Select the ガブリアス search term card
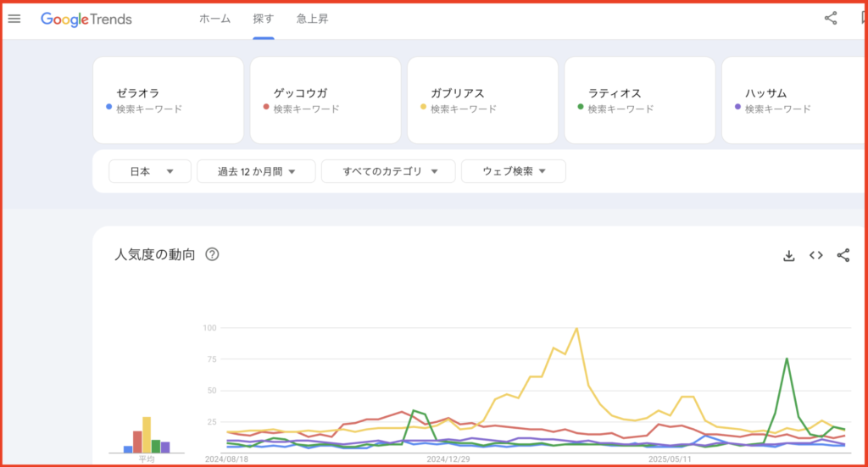 point(482,100)
